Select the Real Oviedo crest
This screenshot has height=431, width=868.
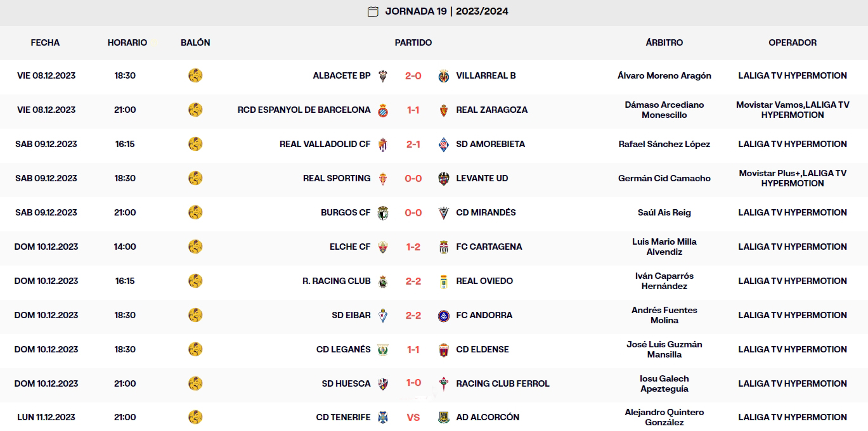pyautogui.click(x=444, y=281)
